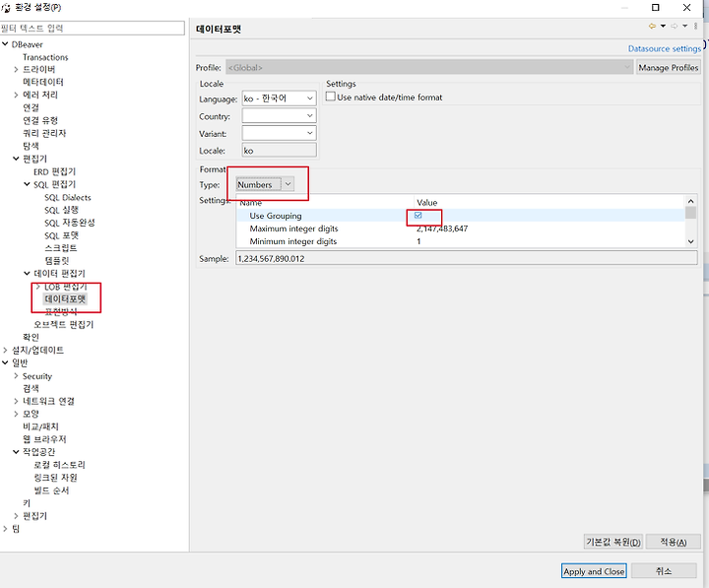
Task: Click the 취소 cancel button
Action: tap(664, 571)
